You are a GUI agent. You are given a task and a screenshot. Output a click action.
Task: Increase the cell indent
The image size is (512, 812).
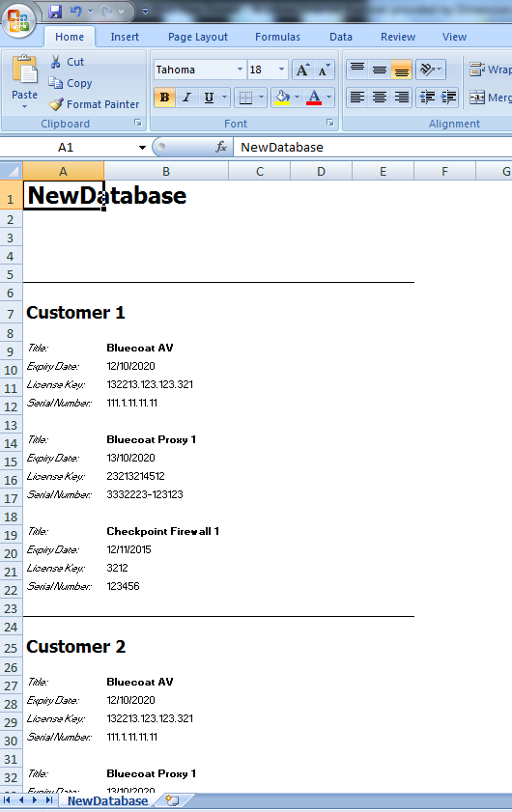[448, 97]
